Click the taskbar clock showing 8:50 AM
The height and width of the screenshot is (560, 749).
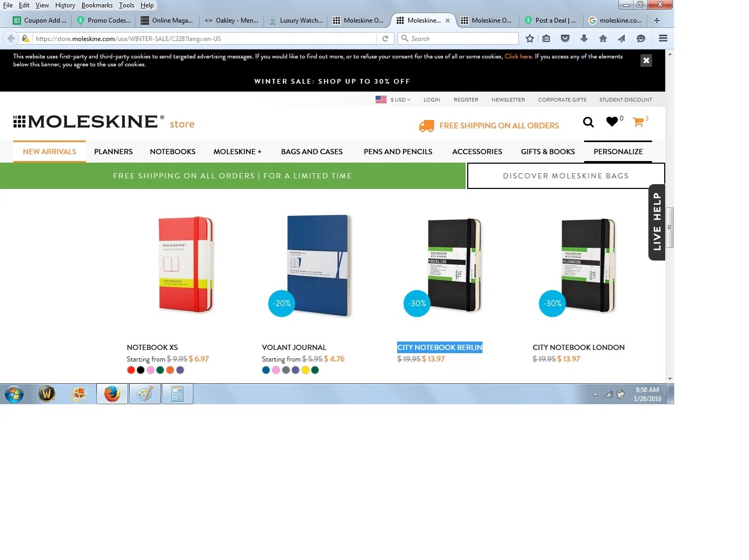(x=647, y=394)
